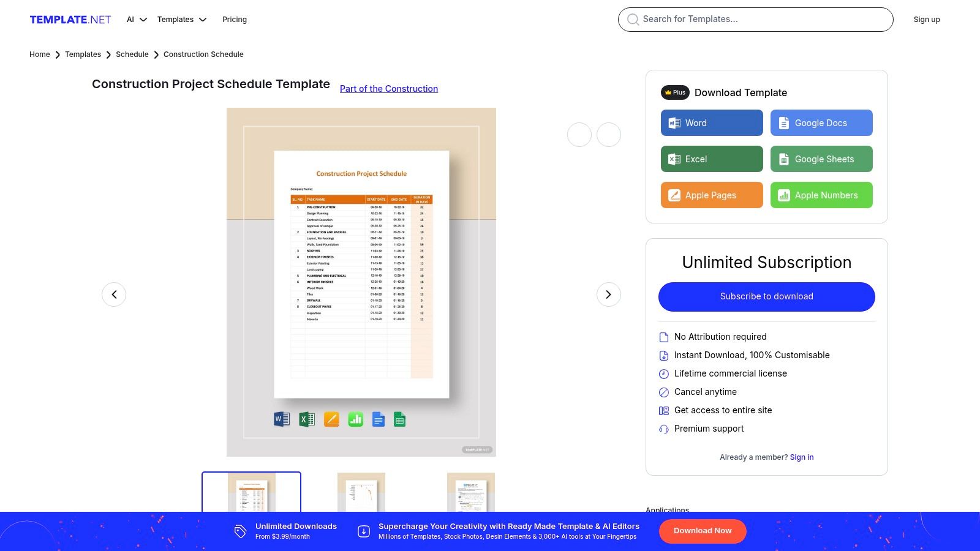The height and width of the screenshot is (551, 980).
Task: Download as Apple Pages file
Action: 711,195
